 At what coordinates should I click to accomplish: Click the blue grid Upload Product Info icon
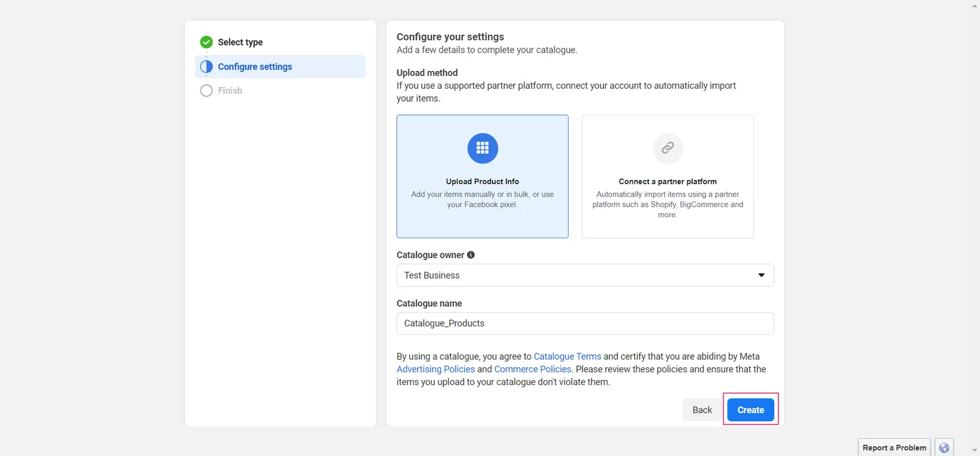coord(483,148)
